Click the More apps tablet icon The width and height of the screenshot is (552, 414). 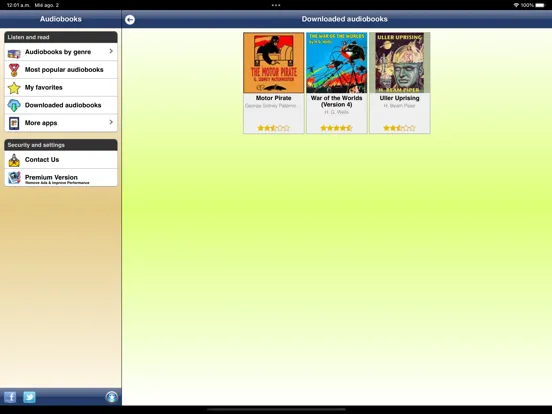pyautogui.click(x=14, y=123)
